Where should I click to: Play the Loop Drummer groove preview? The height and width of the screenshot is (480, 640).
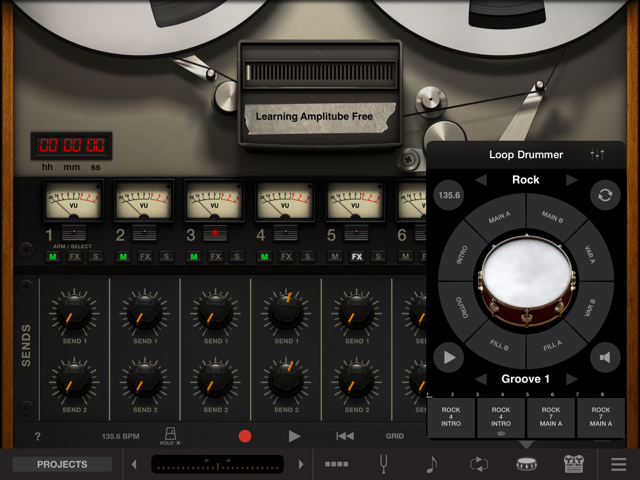coord(449,358)
